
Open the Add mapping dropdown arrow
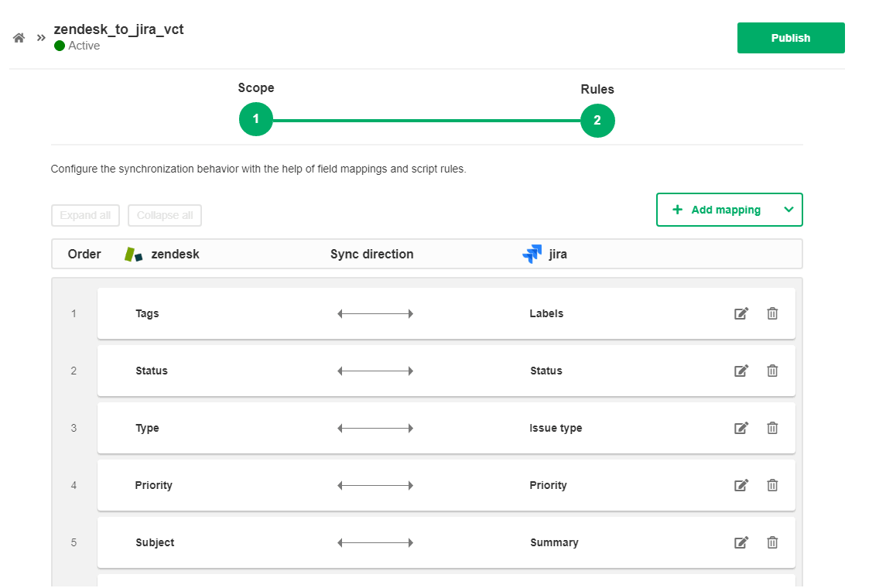(789, 210)
